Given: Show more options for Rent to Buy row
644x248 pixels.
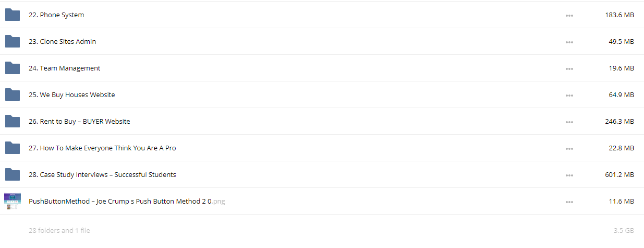Looking at the screenshot, I should click(569, 122).
